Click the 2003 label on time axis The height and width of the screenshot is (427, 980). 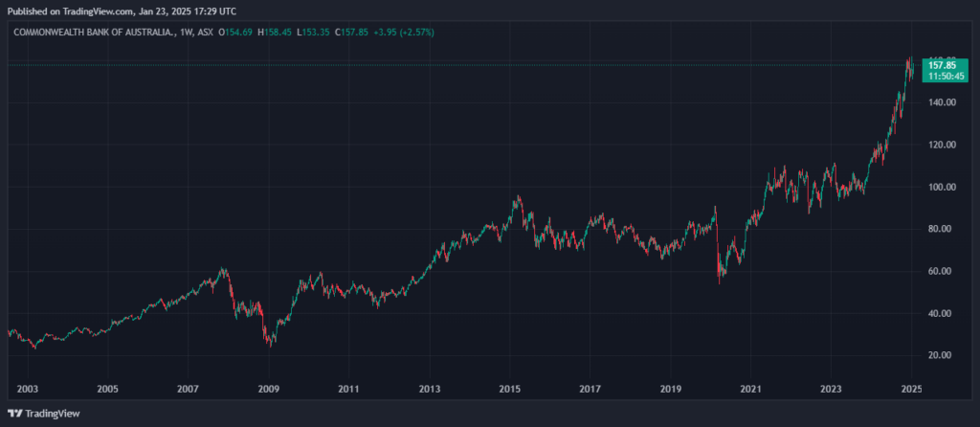[28, 389]
